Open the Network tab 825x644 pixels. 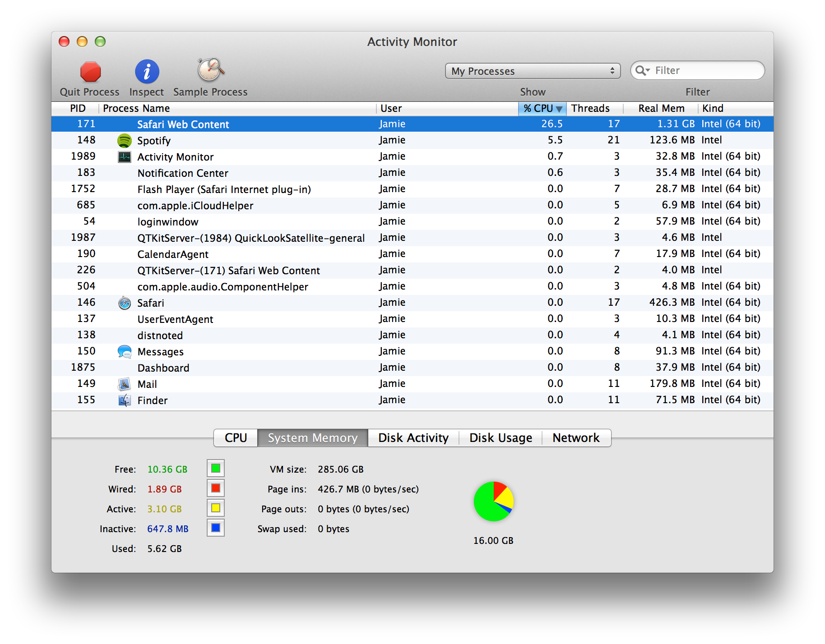(576, 438)
